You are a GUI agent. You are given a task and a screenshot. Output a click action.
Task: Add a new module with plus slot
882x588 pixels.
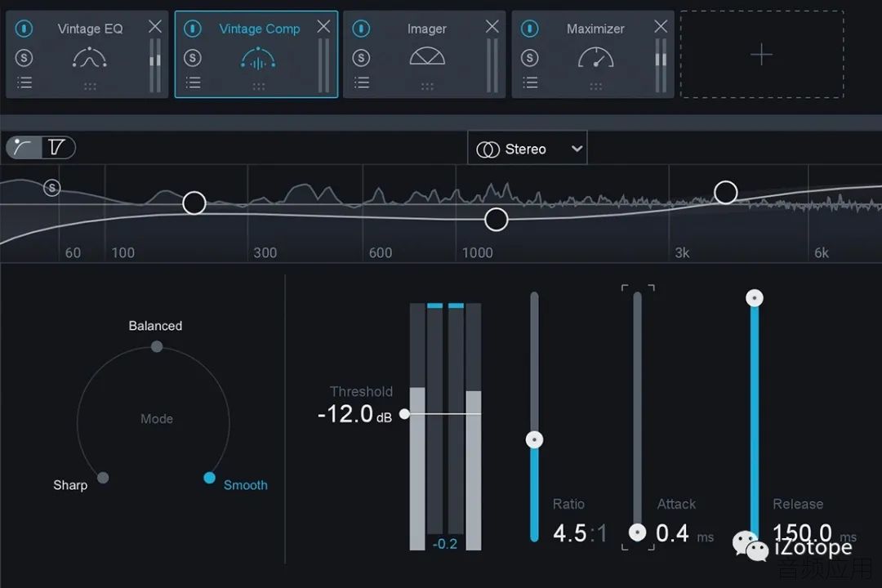pos(762,55)
